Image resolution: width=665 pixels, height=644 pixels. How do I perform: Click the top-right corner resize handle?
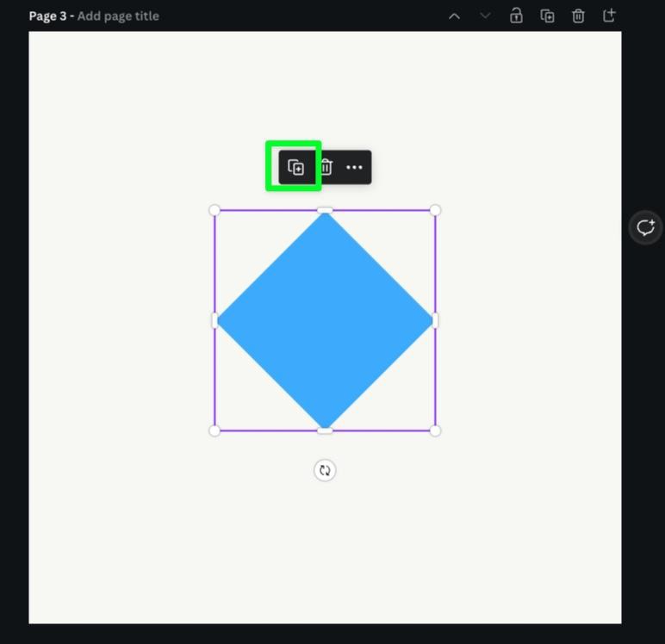pyautogui.click(x=435, y=210)
